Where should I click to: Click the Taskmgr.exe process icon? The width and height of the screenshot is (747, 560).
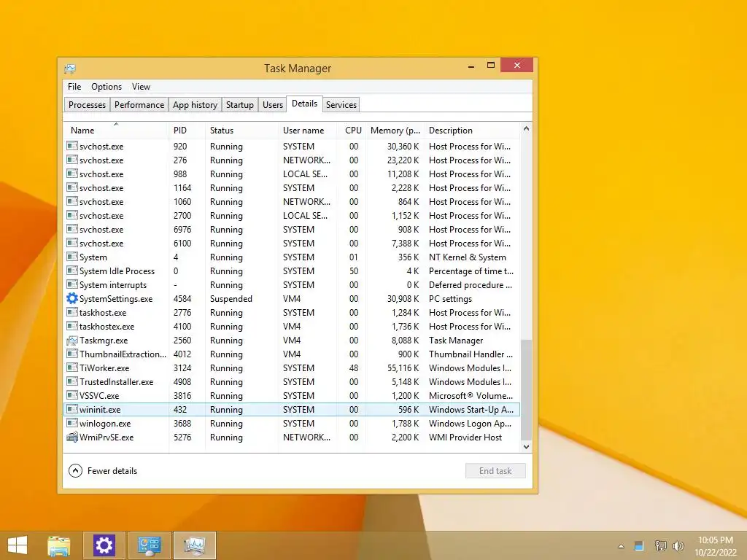[x=72, y=341]
